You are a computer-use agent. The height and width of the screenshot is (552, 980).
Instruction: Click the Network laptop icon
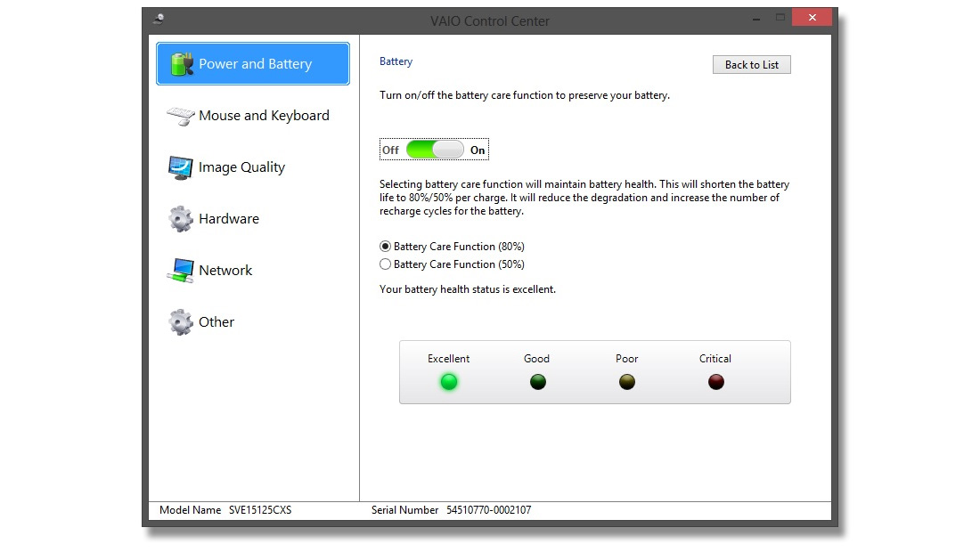click(181, 271)
